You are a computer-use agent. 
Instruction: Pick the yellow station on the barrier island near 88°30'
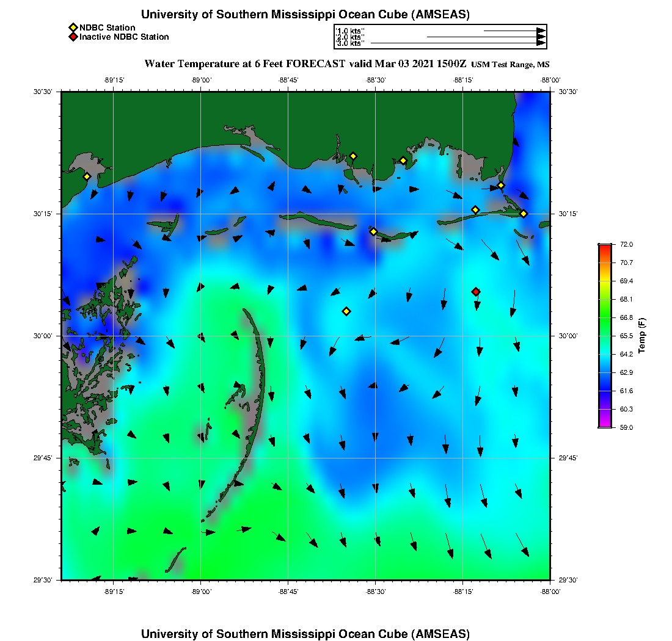click(373, 231)
